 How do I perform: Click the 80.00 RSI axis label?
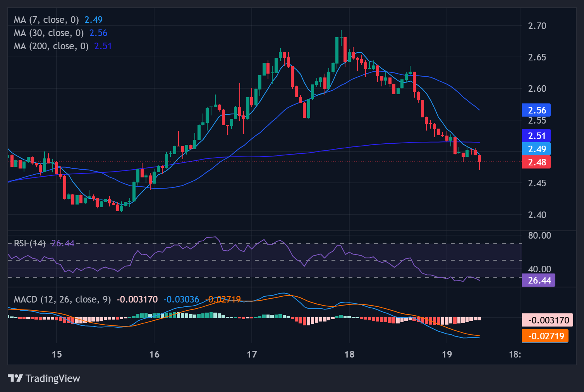point(539,236)
